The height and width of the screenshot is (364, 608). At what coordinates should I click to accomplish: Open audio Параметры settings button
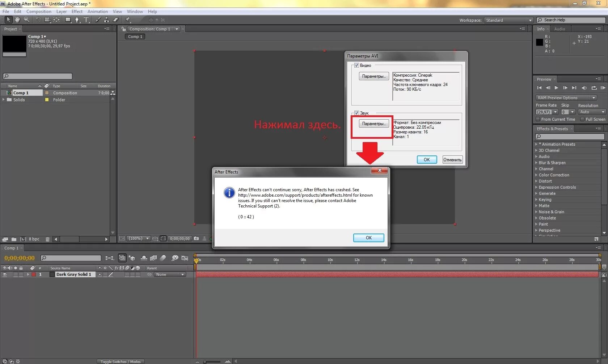pyautogui.click(x=374, y=124)
